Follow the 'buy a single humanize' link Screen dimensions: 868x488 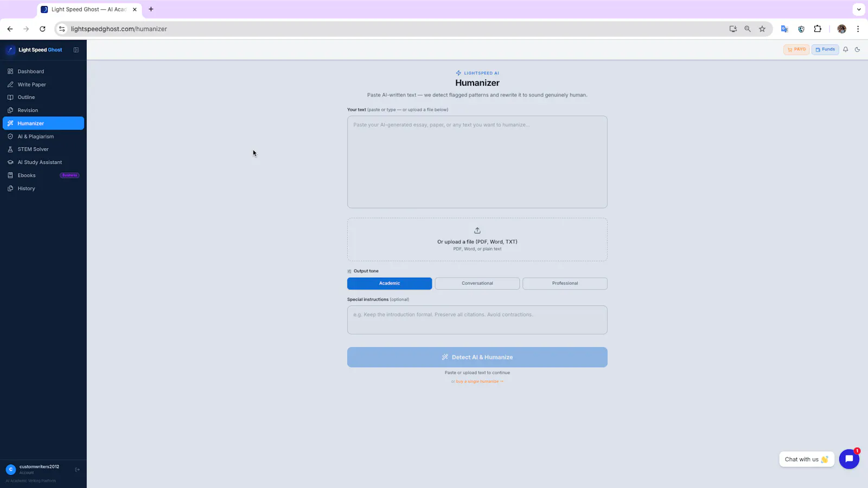click(480, 382)
